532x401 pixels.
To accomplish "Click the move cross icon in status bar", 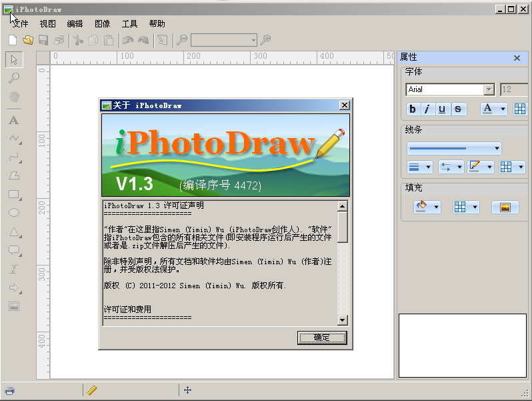I will (187, 390).
